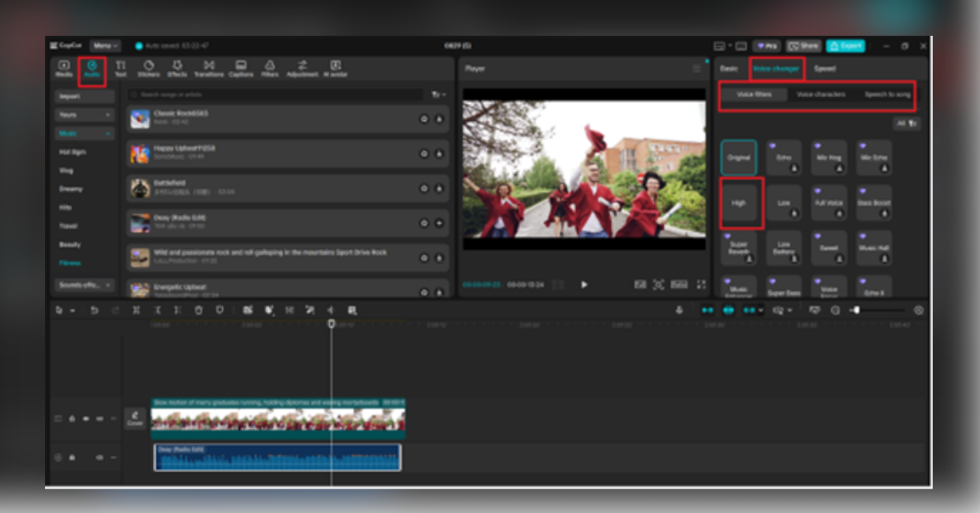
Task: Select the Dejay audio clip on timeline
Action: click(x=278, y=457)
